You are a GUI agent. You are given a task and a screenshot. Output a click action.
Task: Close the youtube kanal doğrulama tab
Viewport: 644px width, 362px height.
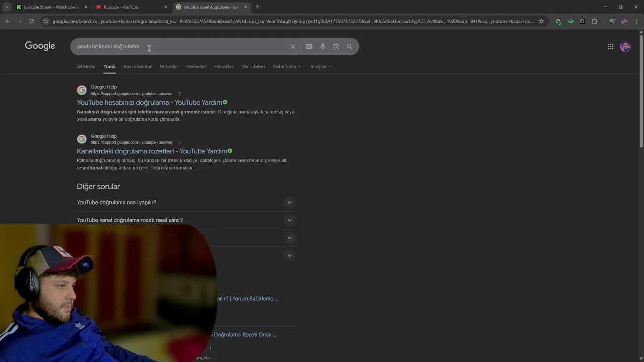point(246,7)
